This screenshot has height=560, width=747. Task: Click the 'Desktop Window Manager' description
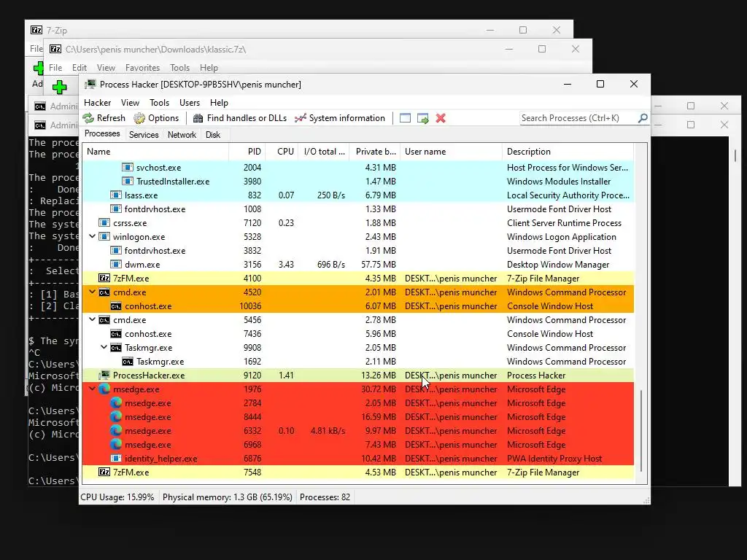point(558,264)
